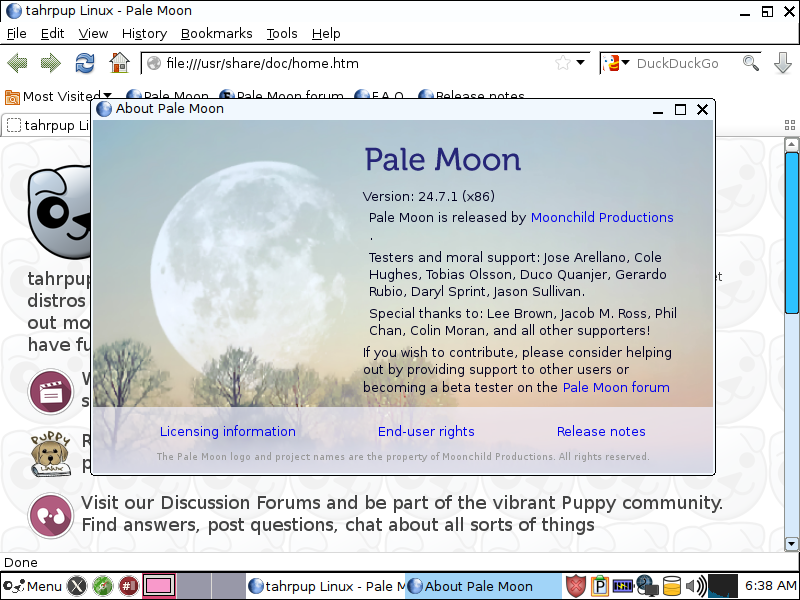Visit the Pale Moon forum link in About dialog
The image size is (800, 600).
point(616,387)
